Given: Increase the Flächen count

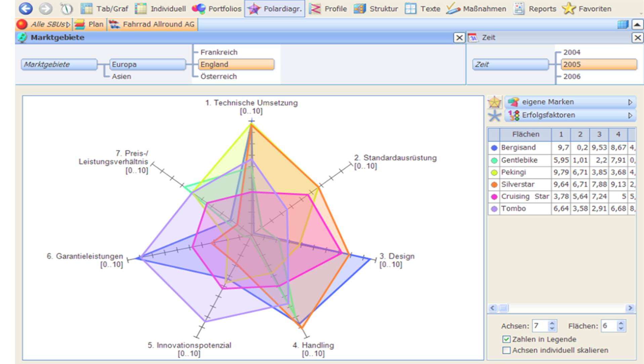Looking at the screenshot, I should pos(621,323).
